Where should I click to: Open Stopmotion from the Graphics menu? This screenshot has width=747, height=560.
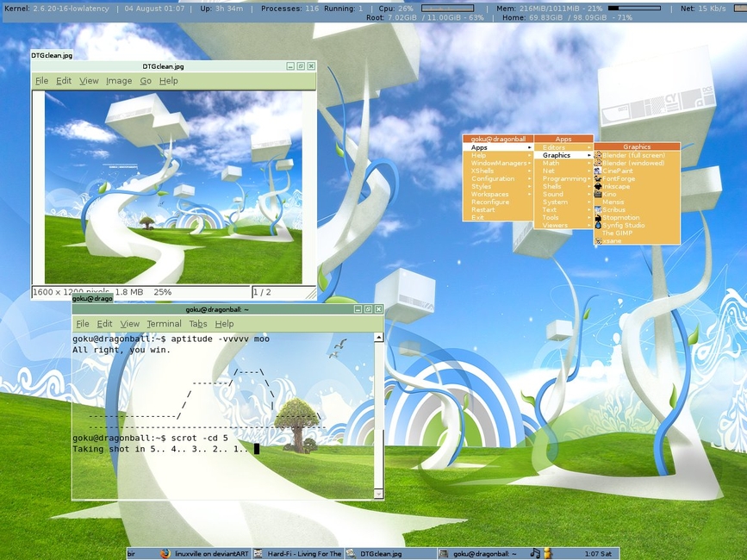(x=637, y=217)
